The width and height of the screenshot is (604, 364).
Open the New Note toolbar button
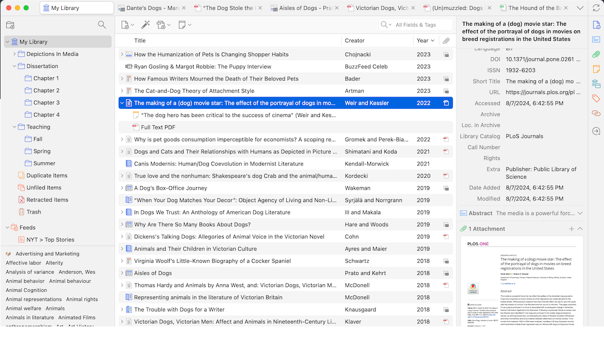point(185,25)
